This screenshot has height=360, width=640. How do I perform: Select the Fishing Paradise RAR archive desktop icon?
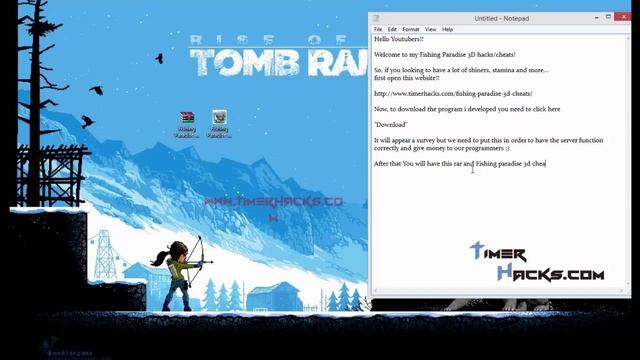(187, 125)
